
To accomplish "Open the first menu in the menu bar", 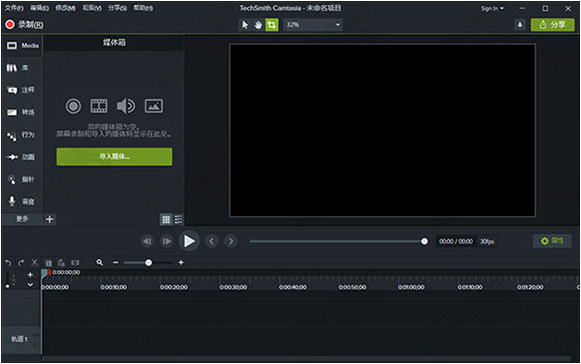I will point(14,8).
